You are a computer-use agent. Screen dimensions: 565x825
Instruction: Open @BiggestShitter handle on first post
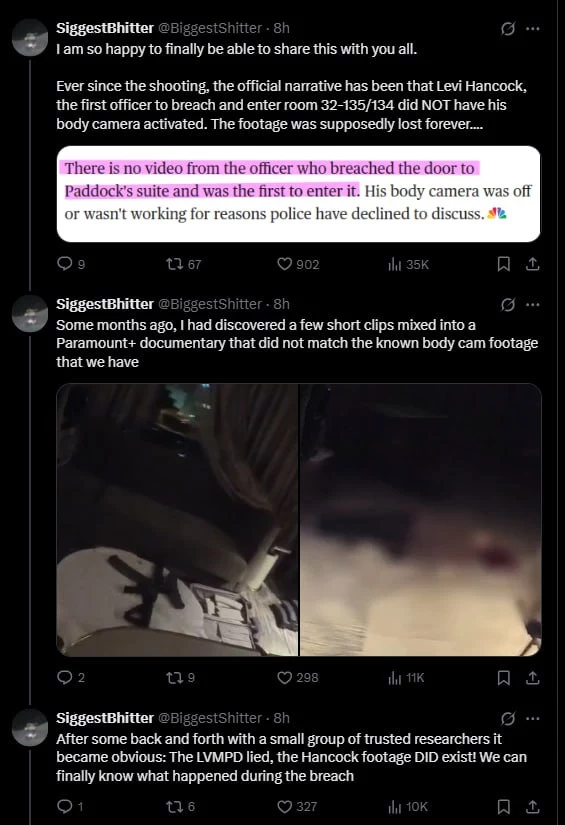tap(210, 28)
